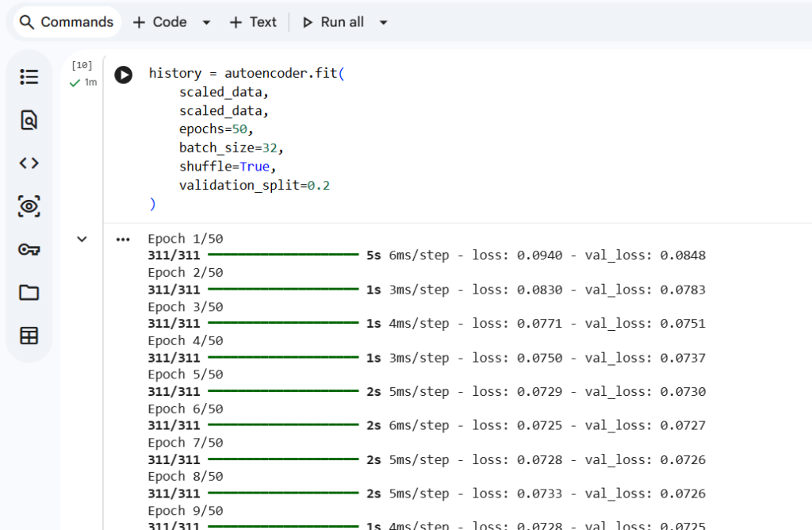Image resolution: width=812 pixels, height=530 pixels.
Task: Open the Table of contents sidebar panel
Action: coord(29,77)
